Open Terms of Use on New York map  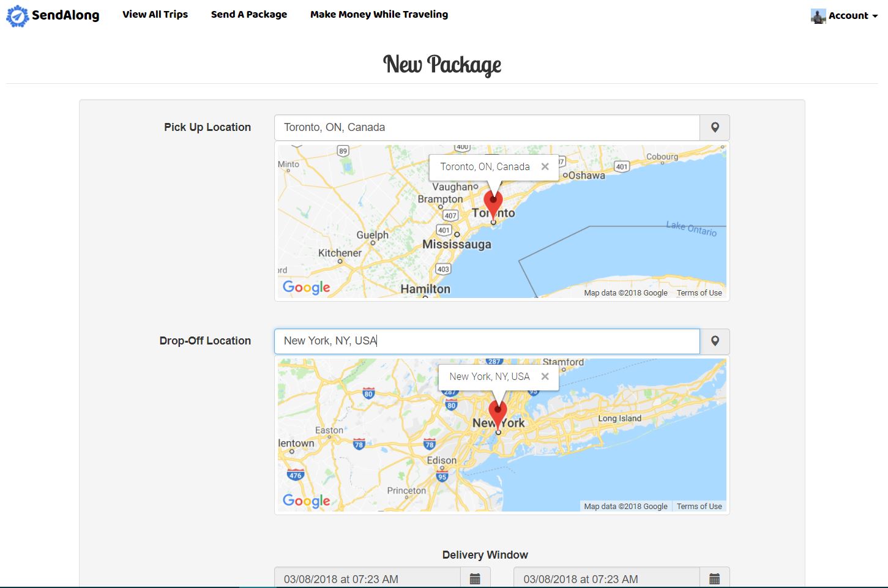(699, 507)
